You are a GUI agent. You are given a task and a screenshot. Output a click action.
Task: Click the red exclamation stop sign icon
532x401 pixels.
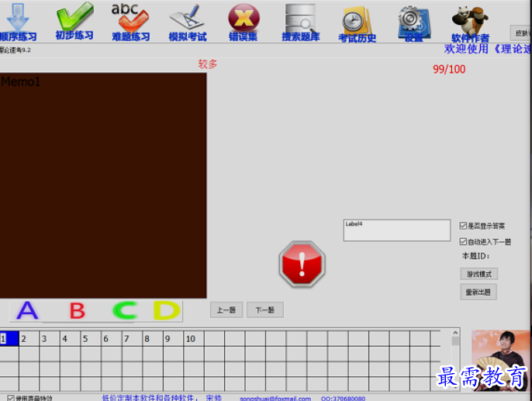pos(302,264)
